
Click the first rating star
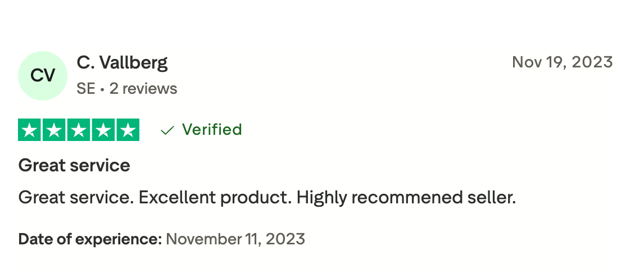[x=30, y=130]
